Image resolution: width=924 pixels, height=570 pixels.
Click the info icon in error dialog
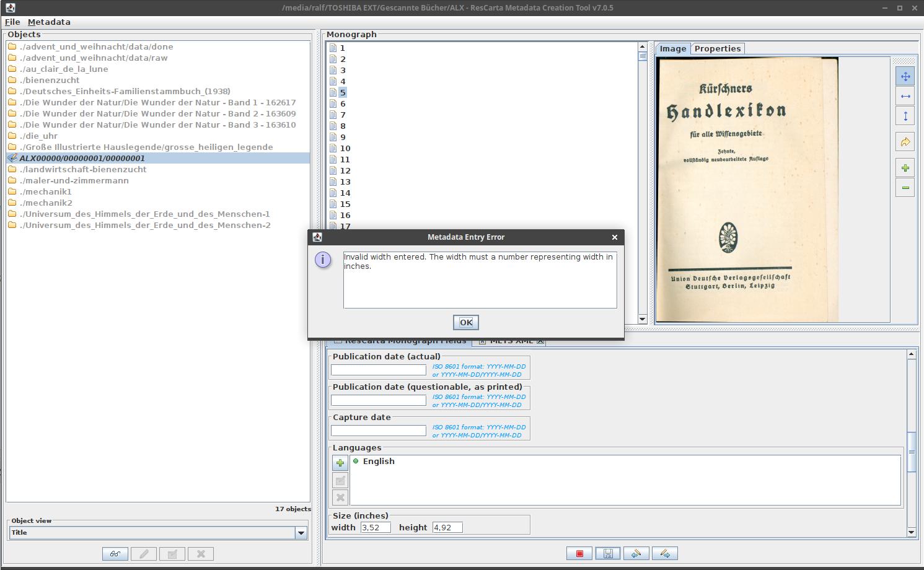point(323,260)
